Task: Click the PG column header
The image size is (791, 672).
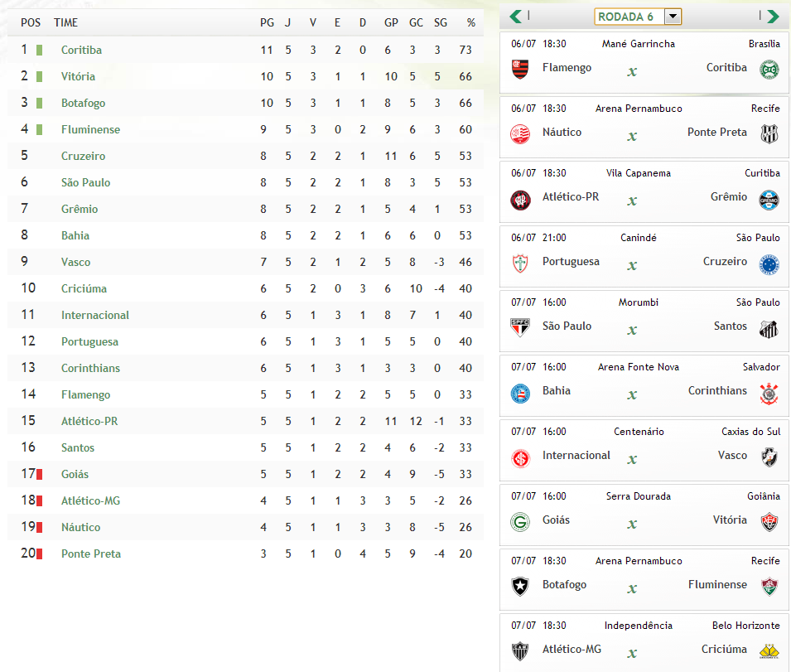Action: [267, 22]
